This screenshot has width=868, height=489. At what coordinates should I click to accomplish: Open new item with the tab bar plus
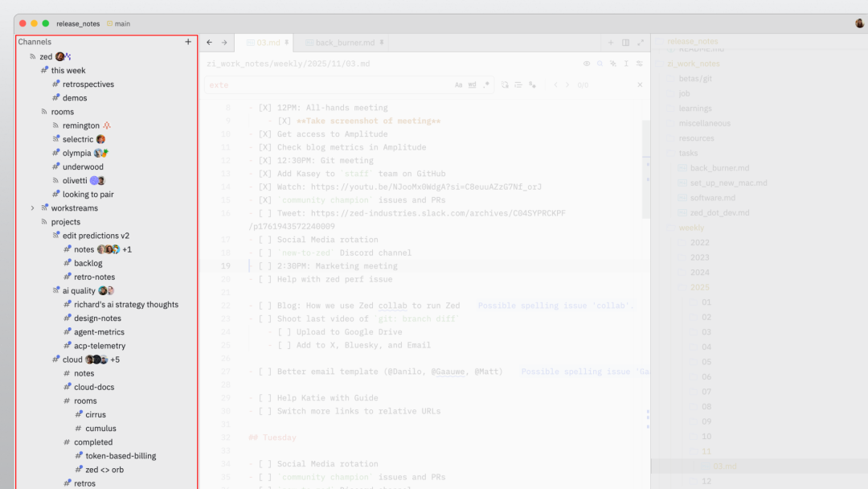coord(611,43)
